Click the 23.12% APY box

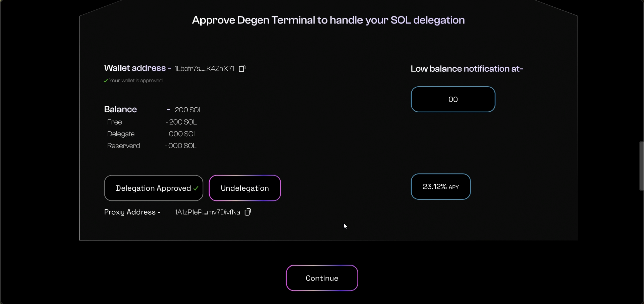click(x=440, y=187)
